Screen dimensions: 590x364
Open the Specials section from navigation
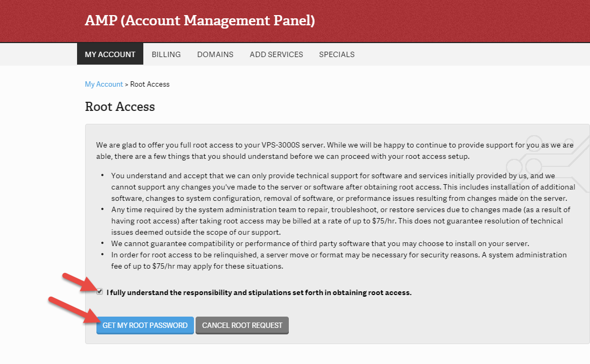click(x=337, y=54)
